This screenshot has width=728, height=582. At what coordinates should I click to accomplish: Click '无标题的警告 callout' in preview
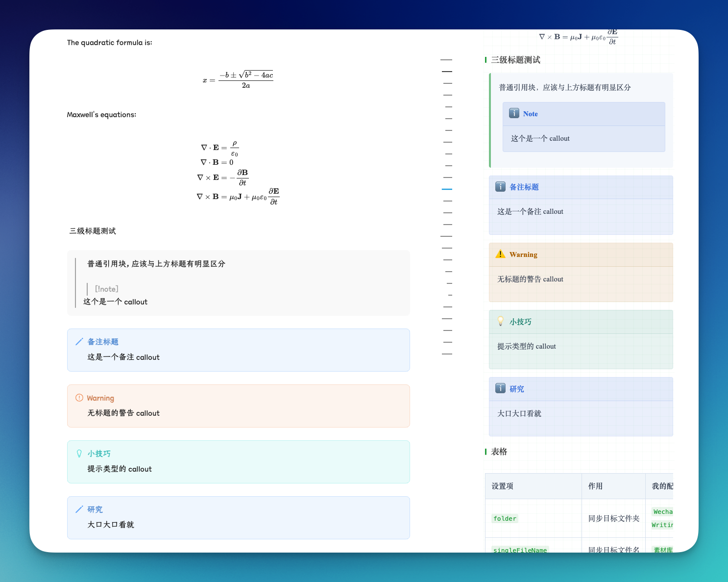coord(531,279)
